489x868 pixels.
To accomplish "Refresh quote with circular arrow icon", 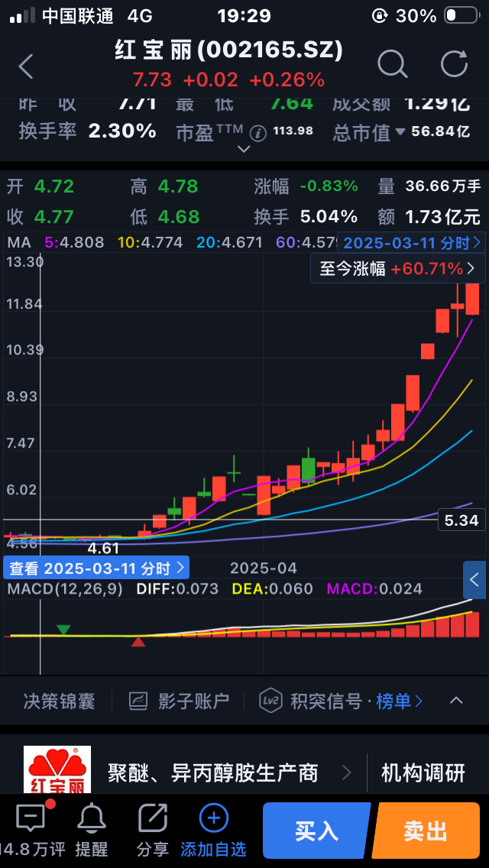I will (455, 63).
